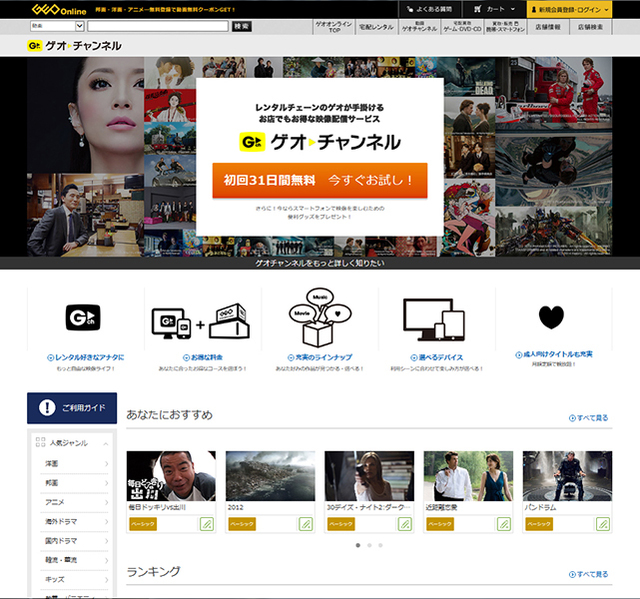Click the heart icon for adult titles
Screen dimensions: 640x599
[551, 317]
